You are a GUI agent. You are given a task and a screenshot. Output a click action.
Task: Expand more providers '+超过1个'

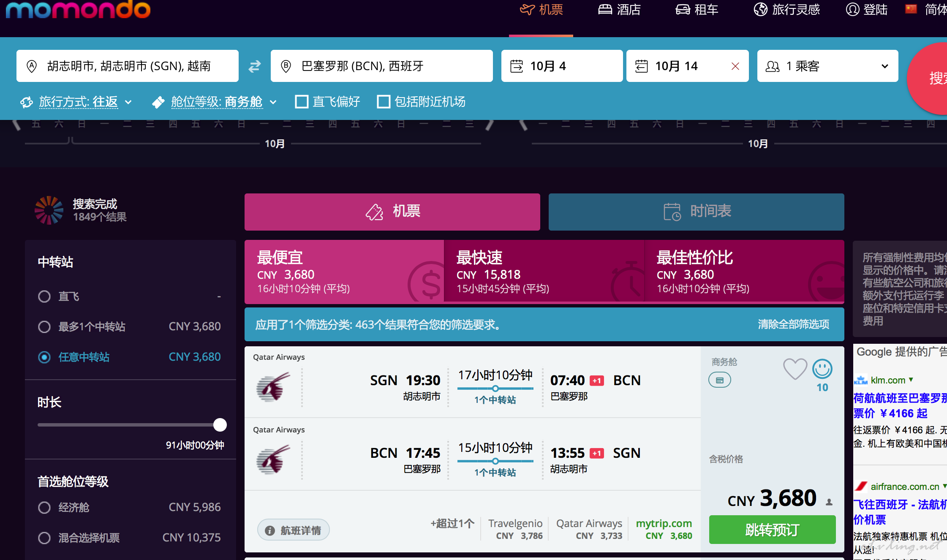coord(452,524)
